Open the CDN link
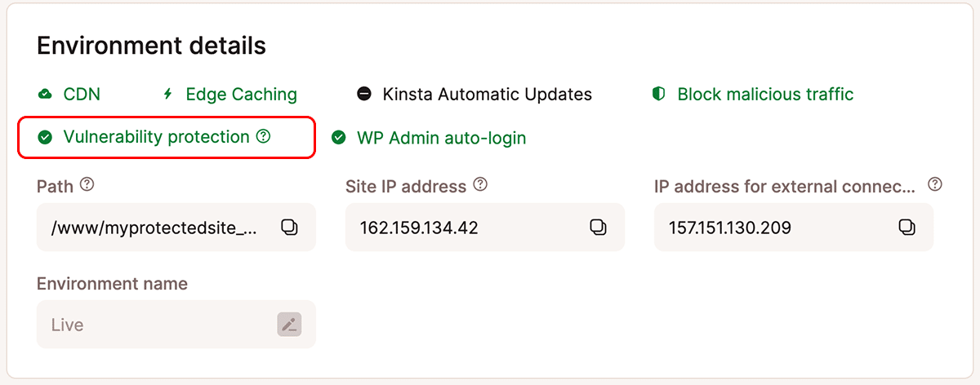This screenshot has height=385, width=980. (x=82, y=94)
